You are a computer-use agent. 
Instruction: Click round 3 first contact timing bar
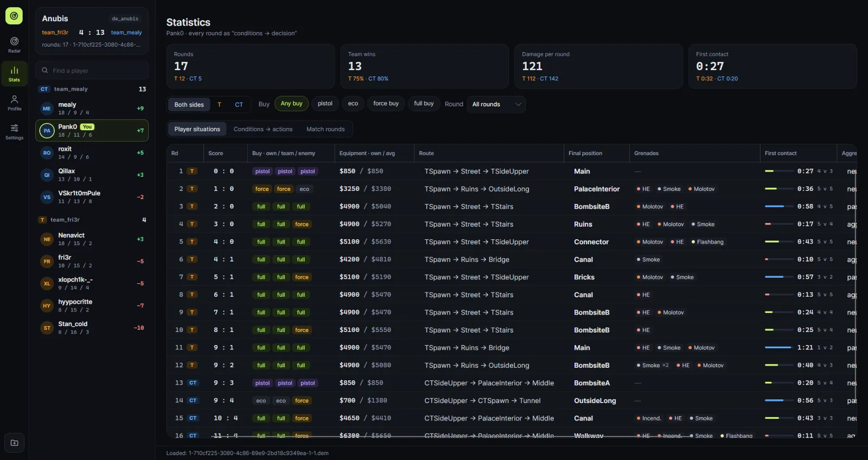click(x=779, y=207)
